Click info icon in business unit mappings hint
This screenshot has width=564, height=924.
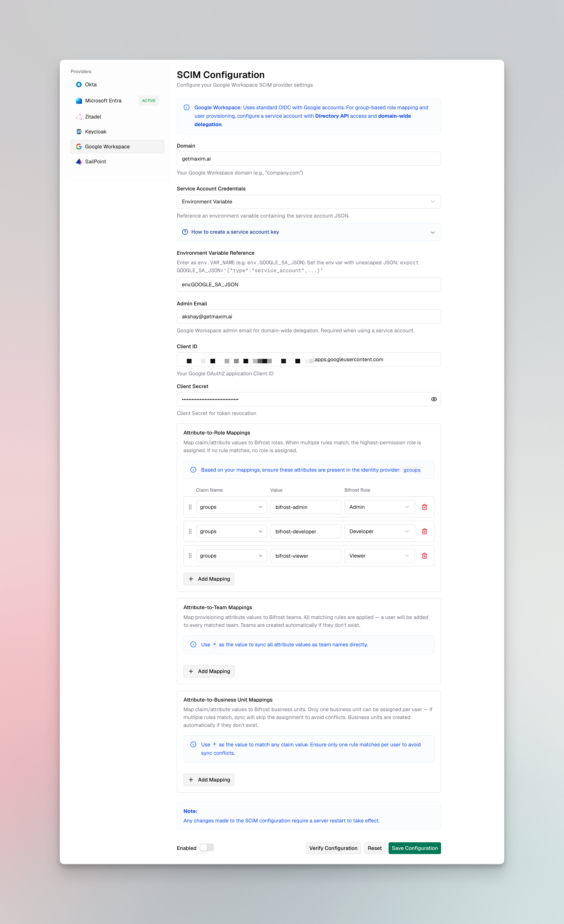point(193,744)
